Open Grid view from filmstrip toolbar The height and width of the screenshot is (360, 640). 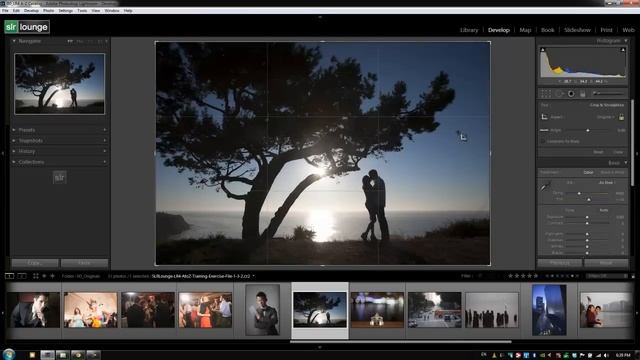click(x=36, y=276)
